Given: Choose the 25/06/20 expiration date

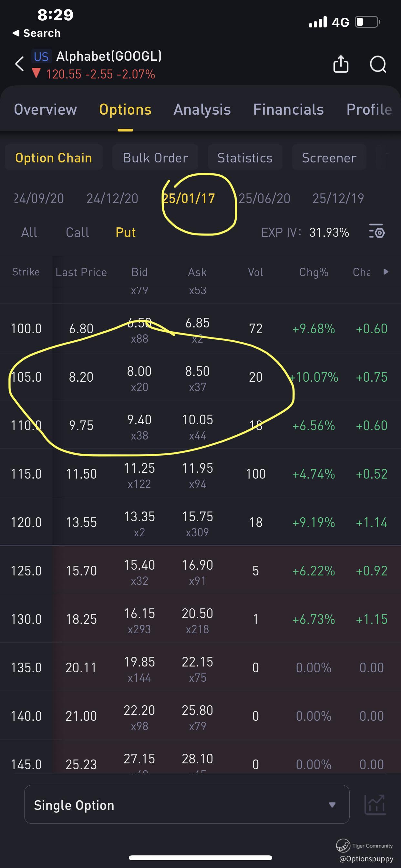Looking at the screenshot, I should [264, 199].
